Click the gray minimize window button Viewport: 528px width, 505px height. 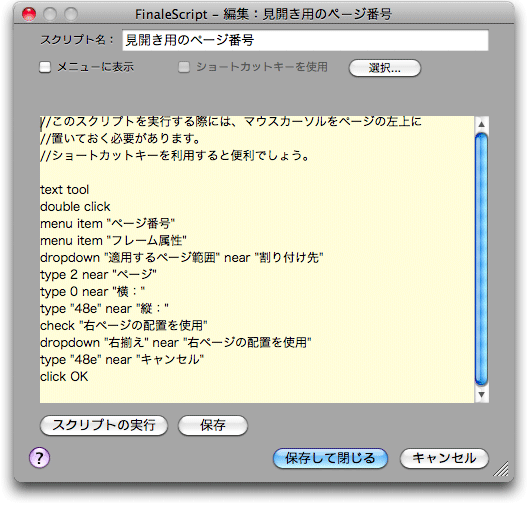point(50,14)
